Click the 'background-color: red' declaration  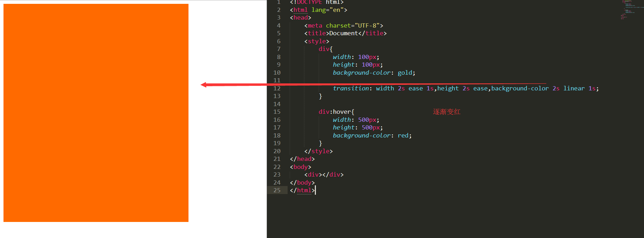click(372, 135)
